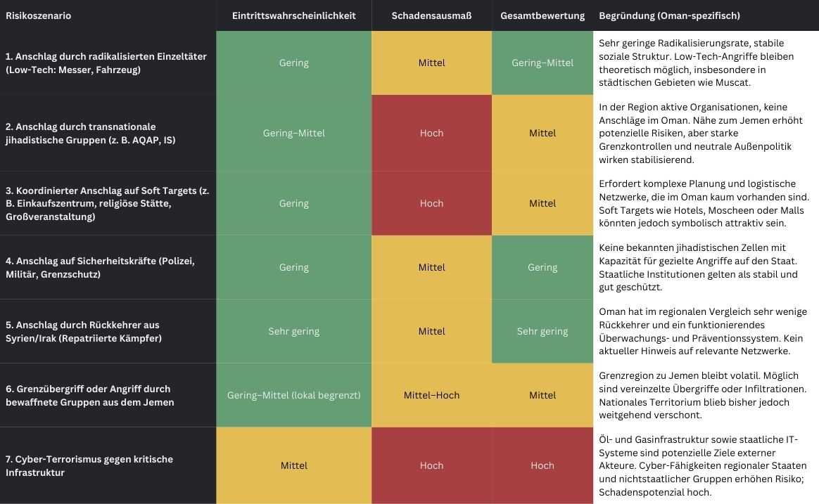Screen dimensions: 819x504
Task: Click the justification text mentioning Muscat
Action: pyautogui.click(x=704, y=63)
